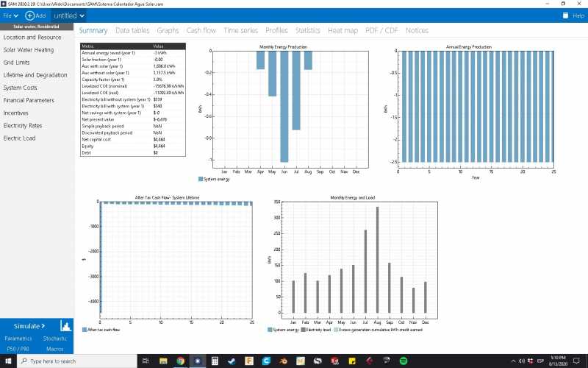Open the notification center icon

click(x=578, y=361)
